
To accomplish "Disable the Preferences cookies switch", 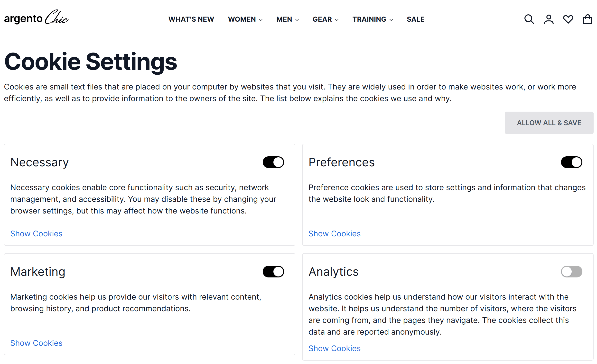I will 571,162.
